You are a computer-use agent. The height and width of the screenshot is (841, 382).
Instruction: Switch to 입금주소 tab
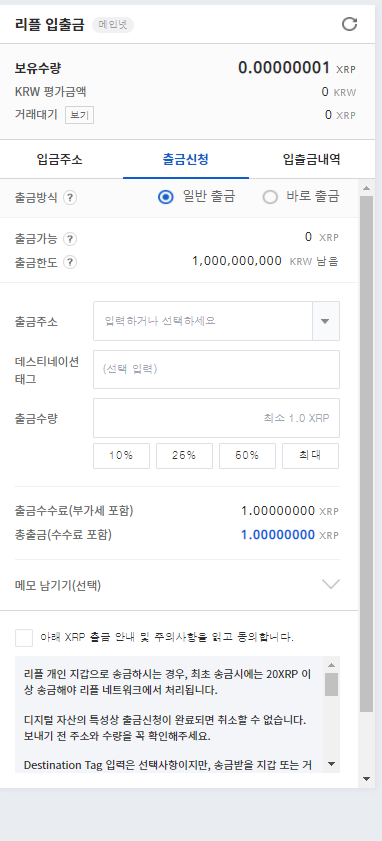[60, 159]
